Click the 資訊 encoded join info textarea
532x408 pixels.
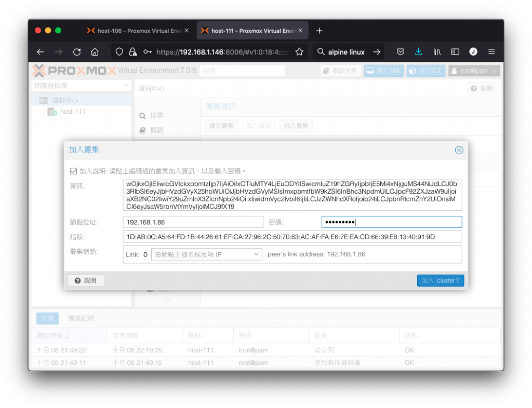point(292,195)
